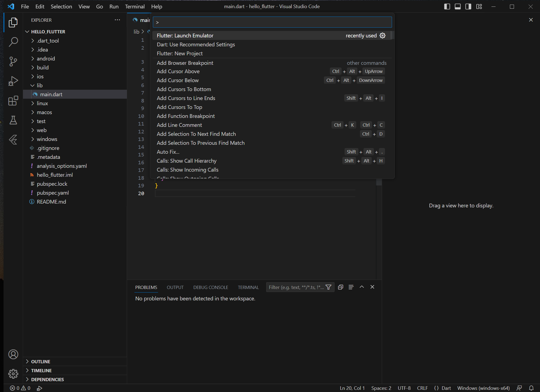Open the File menu
Image resolution: width=540 pixels, height=392 pixels.
tap(25, 7)
